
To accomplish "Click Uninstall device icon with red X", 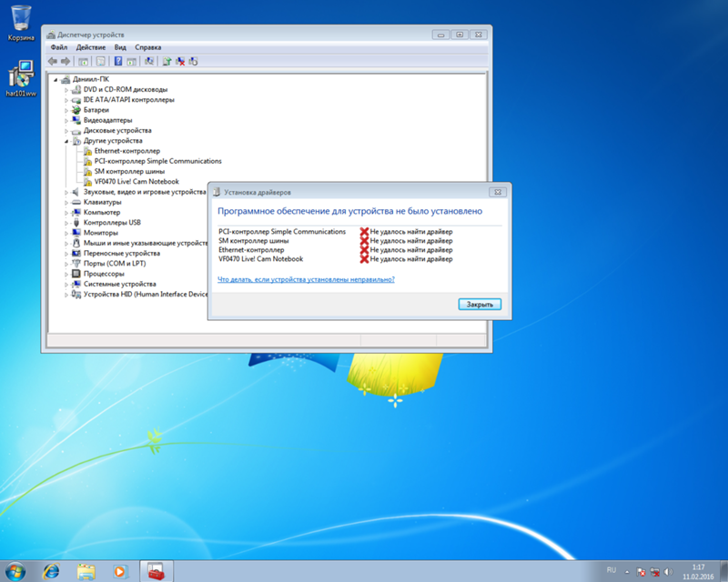I will [x=180, y=61].
